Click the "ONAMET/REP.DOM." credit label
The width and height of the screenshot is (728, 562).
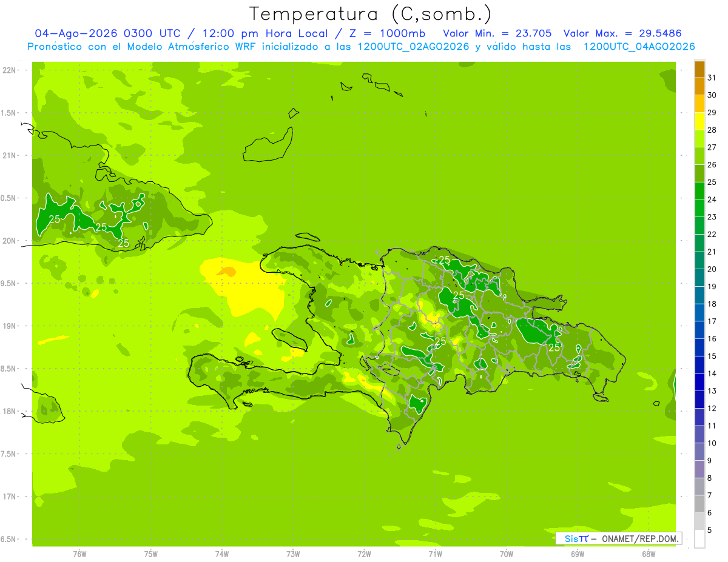641,538
